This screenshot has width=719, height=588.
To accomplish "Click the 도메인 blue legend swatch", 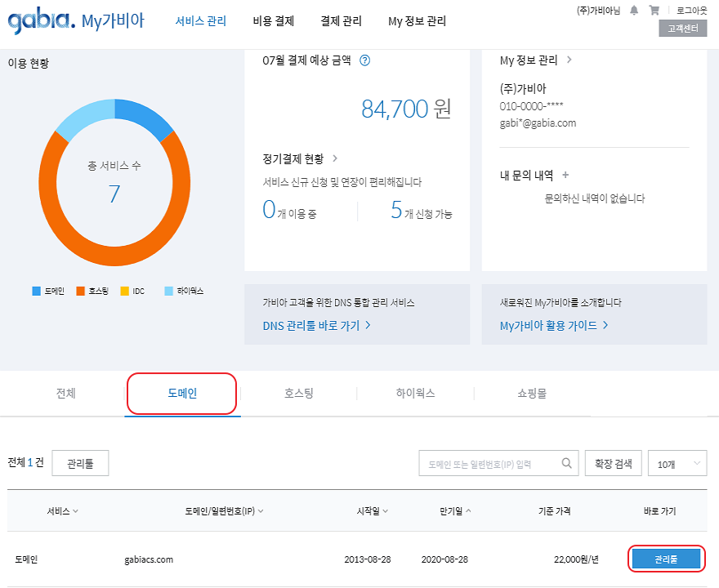I will point(36,291).
